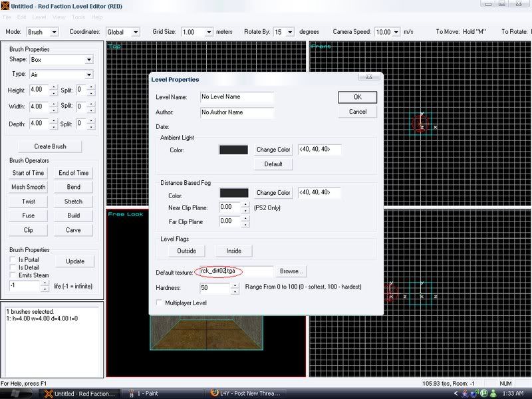This screenshot has height=399, width=532.
Task: Expand the Rotate By degrees dropdown
Action: [x=290, y=32]
